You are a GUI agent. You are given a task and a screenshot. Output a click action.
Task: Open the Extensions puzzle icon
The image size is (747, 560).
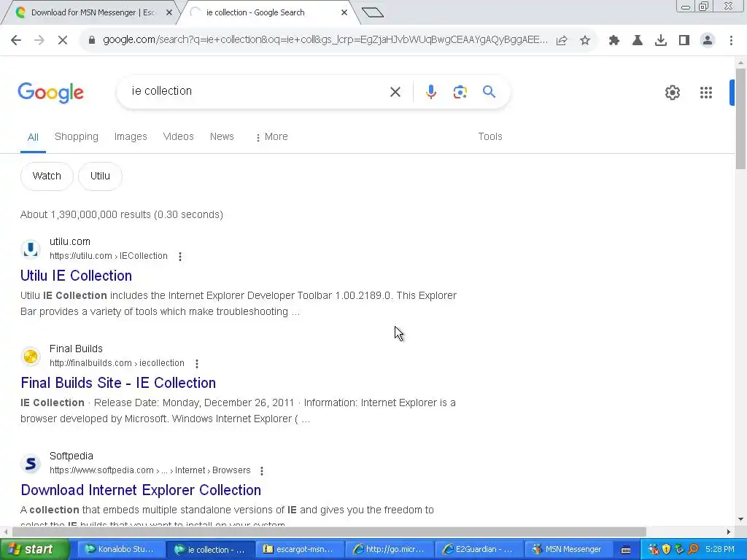click(x=614, y=41)
